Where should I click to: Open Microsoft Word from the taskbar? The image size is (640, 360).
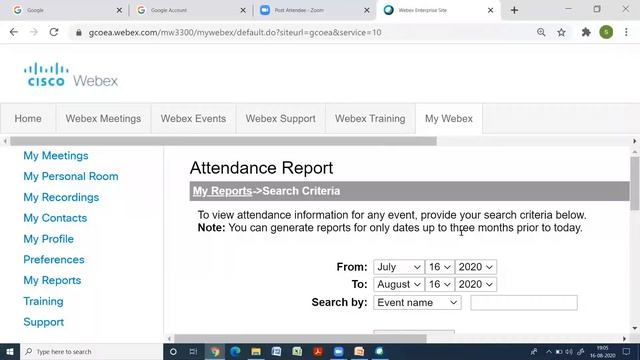pyautogui.click(x=276, y=351)
